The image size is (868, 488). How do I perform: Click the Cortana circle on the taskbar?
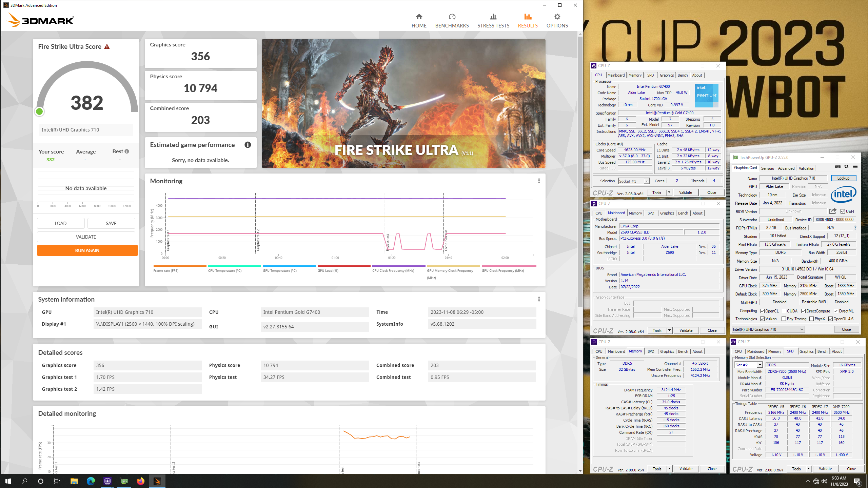(41, 481)
